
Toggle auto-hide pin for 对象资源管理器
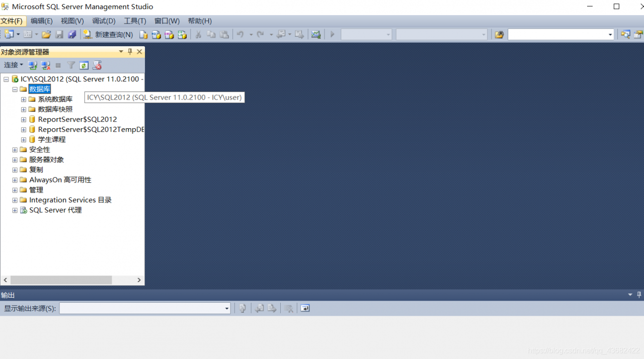(x=130, y=52)
